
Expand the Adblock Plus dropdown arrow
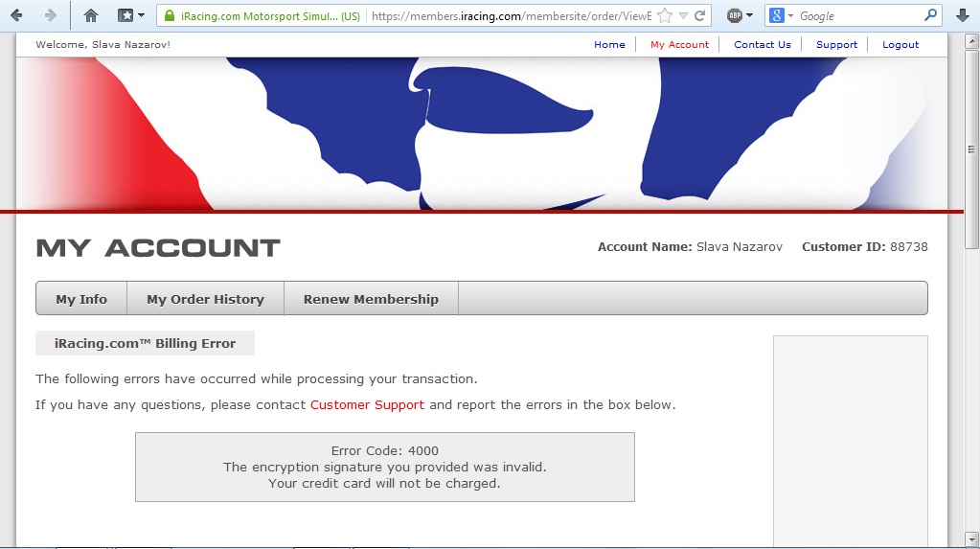click(x=749, y=16)
